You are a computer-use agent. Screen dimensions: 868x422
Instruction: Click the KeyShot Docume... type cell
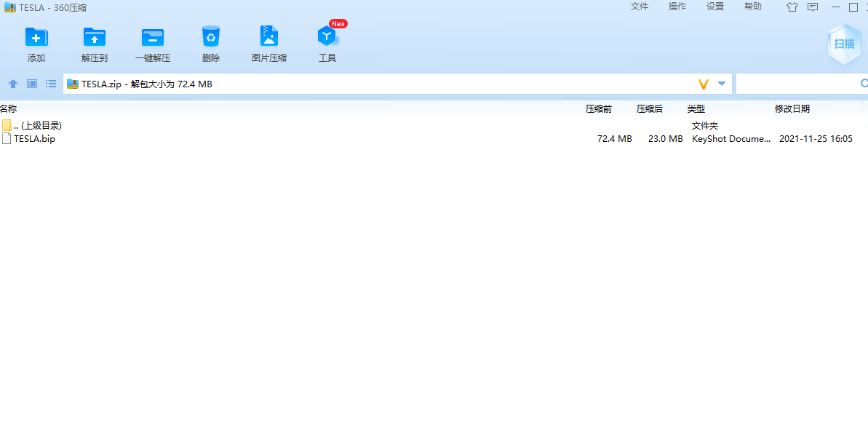click(731, 139)
